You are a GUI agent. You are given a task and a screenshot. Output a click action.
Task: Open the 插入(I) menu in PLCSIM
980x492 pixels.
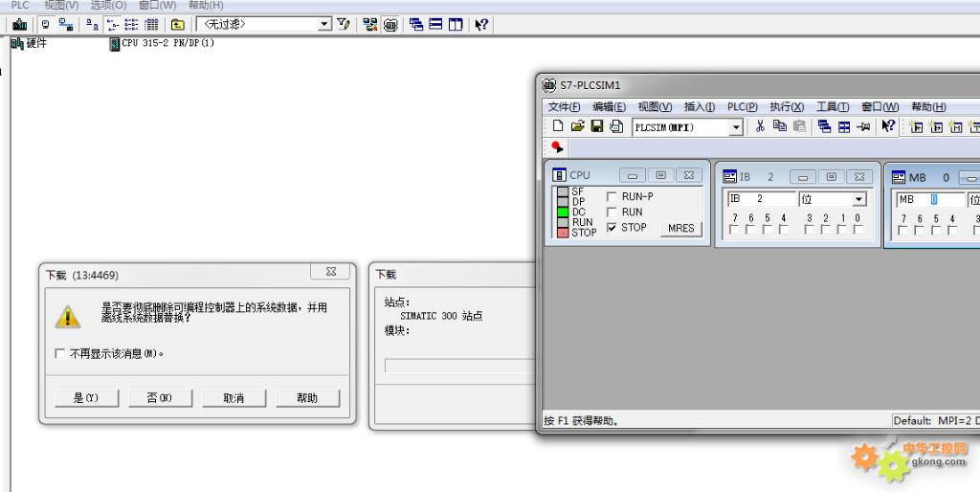pyautogui.click(x=700, y=107)
